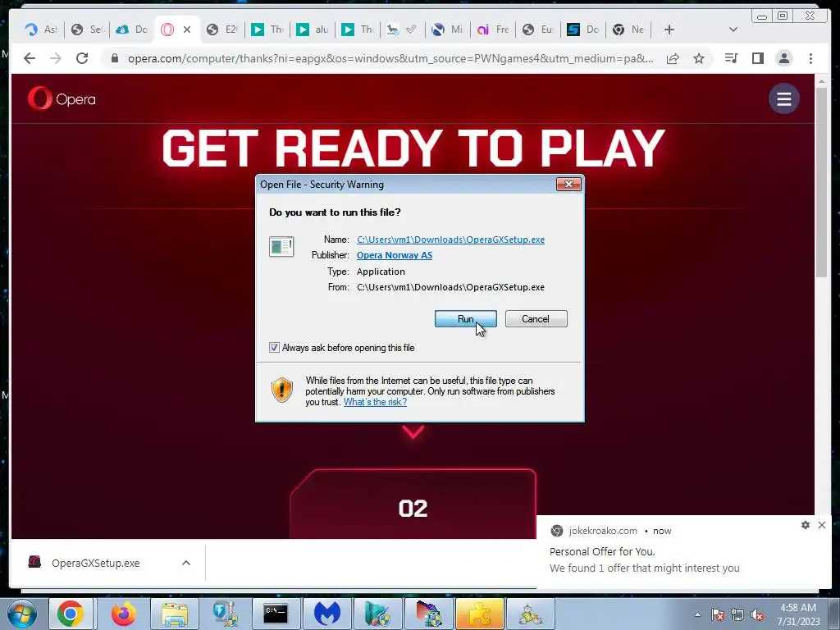Share this page via the share icon
The width and height of the screenshot is (840, 630).
pyautogui.click(x=673, y=58)
